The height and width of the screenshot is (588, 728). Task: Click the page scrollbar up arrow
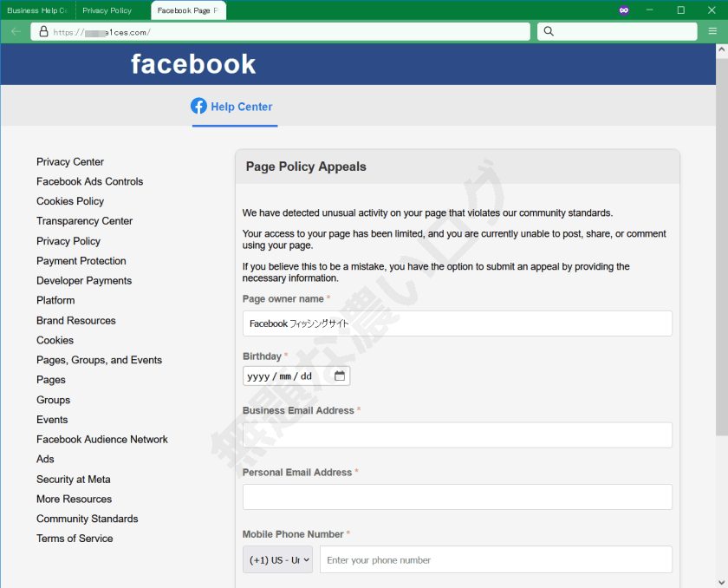click(x=721, y=49)
